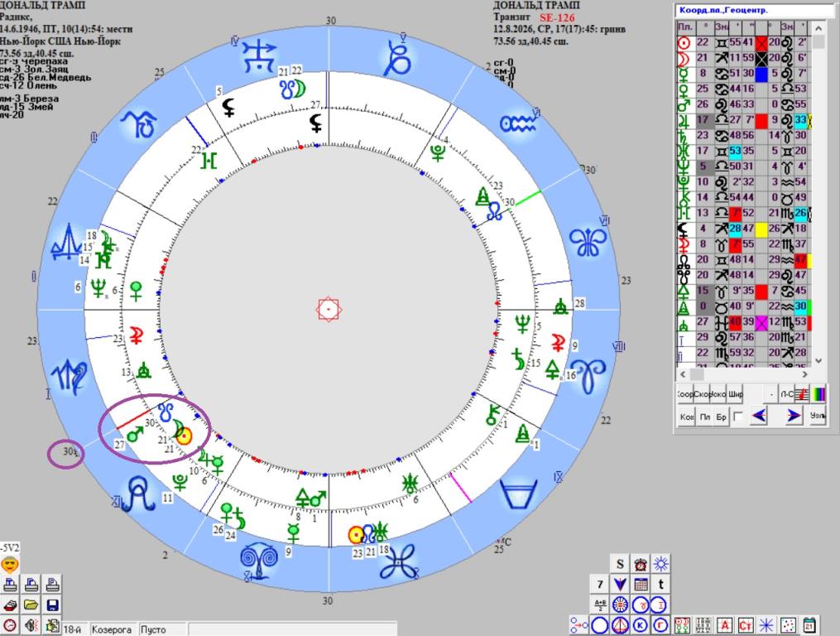Click the 'Узлы' button

point(818,416)
